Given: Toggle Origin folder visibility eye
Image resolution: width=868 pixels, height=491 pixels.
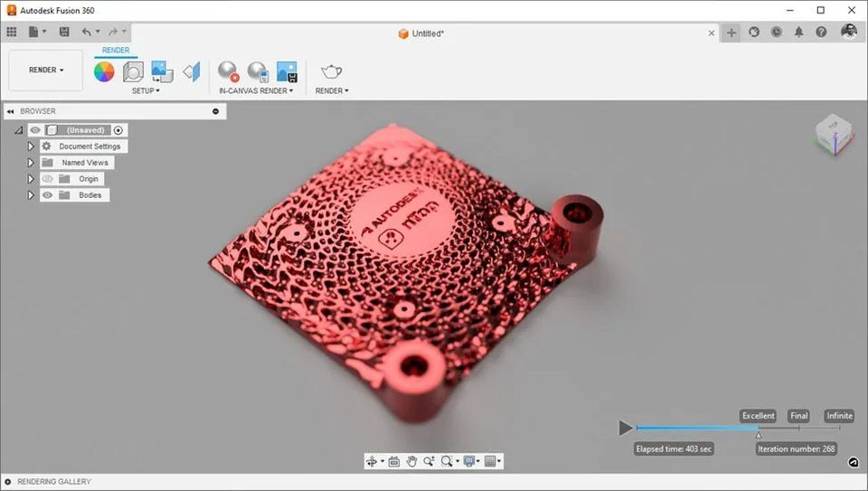Looking at the screenshot, I should click(48, 179).
